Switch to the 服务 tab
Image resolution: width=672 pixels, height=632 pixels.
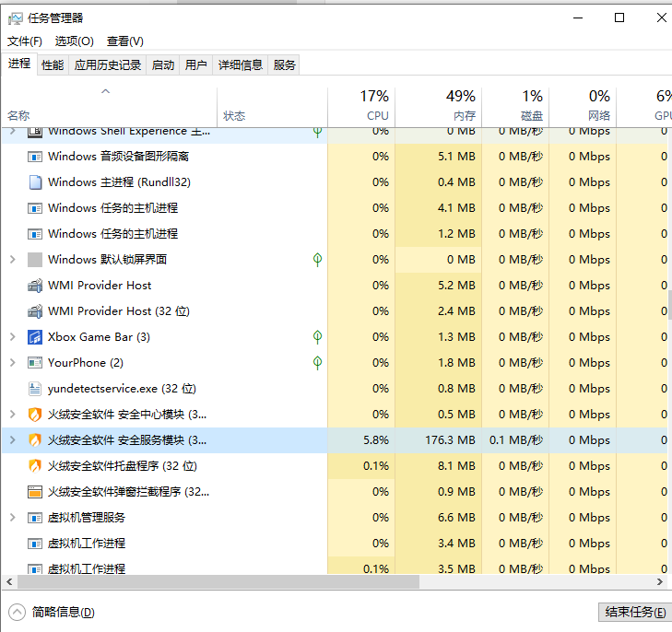(284, 65)
